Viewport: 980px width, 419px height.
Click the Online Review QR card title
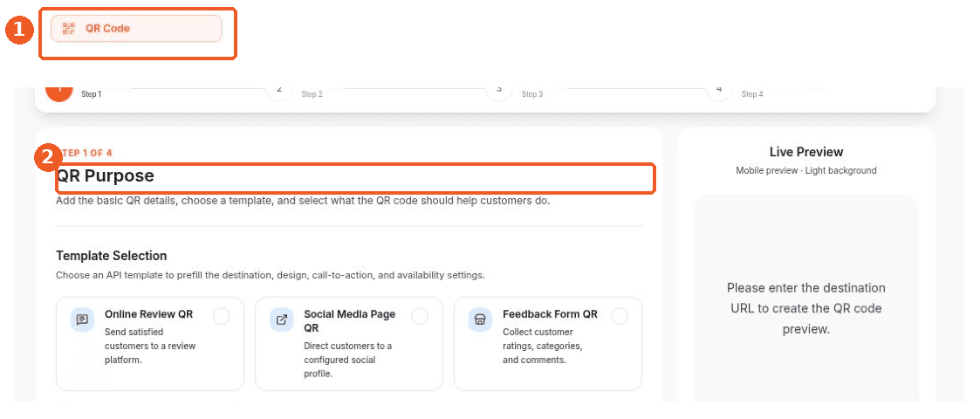(x=148, y=314)
